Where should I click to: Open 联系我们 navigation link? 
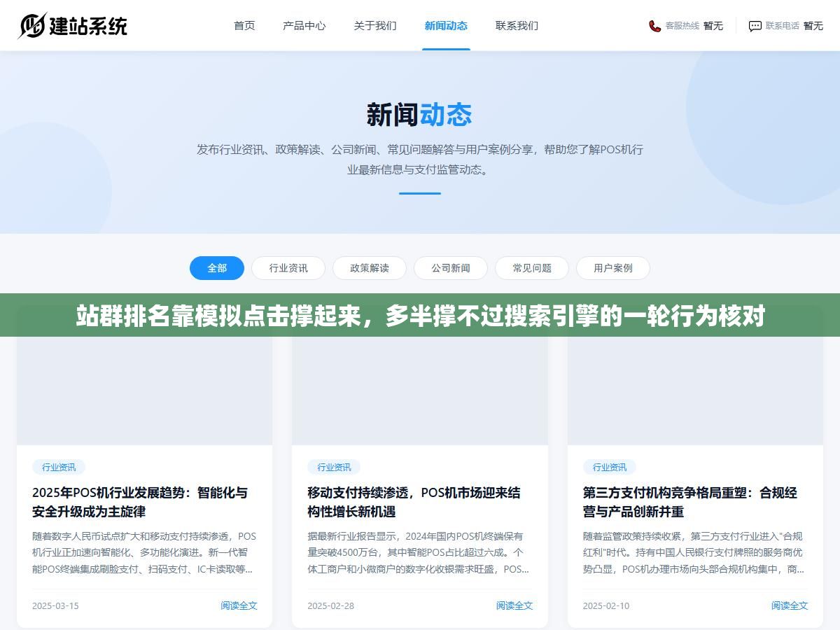click(517, 26)
